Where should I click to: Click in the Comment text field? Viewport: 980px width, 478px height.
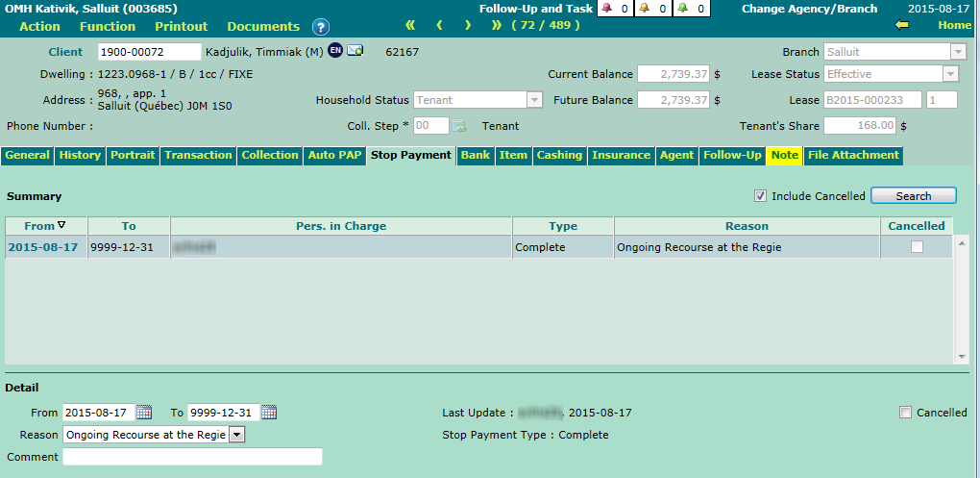point(192,457)
